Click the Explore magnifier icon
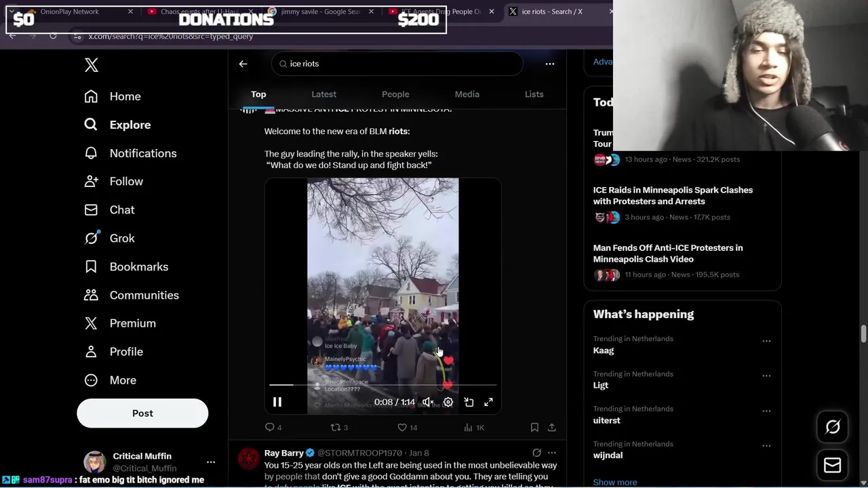 [91, 125]
